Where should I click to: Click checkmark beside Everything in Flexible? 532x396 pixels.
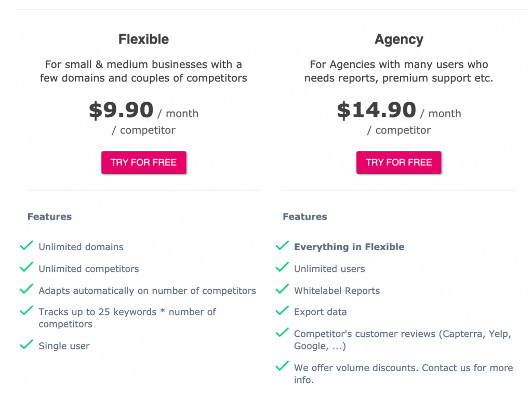click(x=282, y=245)
